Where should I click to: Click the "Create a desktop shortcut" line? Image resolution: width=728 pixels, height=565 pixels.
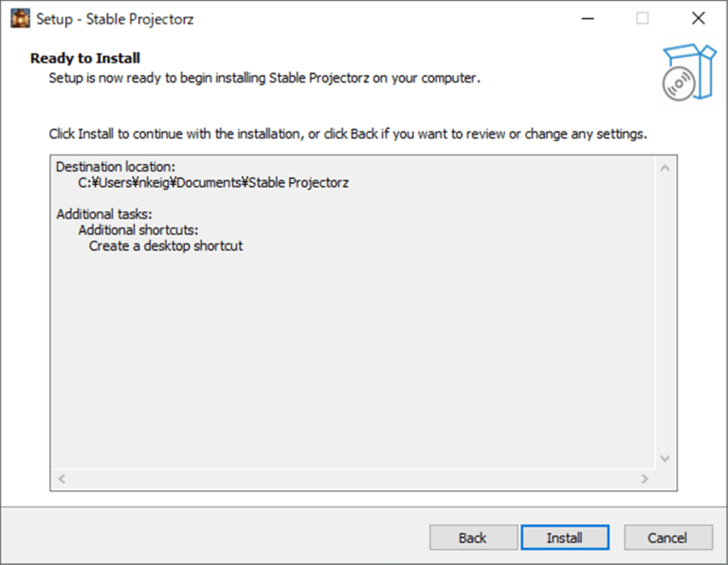(166, 246)
